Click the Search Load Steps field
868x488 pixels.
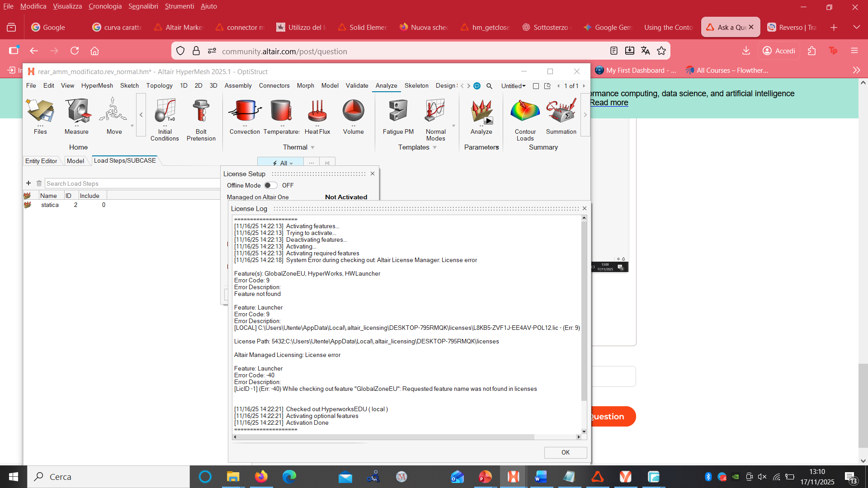coord(131,183)
